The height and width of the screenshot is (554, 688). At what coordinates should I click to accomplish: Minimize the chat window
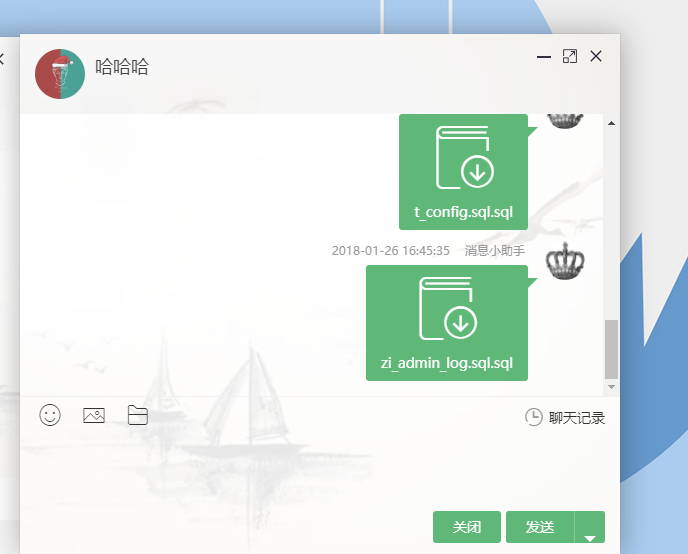(x=544, y=57)
